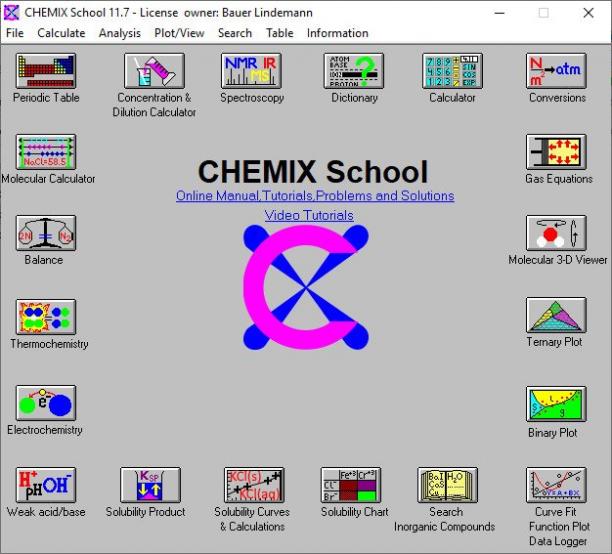Screen dimensions: 612x554
Task: Open the Periodic Table tool
Action: (46, 71)
